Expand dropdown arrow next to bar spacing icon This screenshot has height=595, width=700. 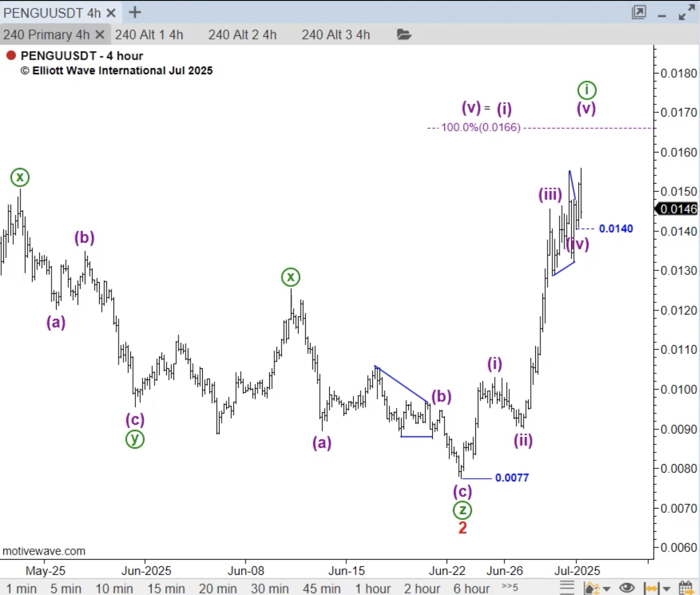tap(667, 589)
